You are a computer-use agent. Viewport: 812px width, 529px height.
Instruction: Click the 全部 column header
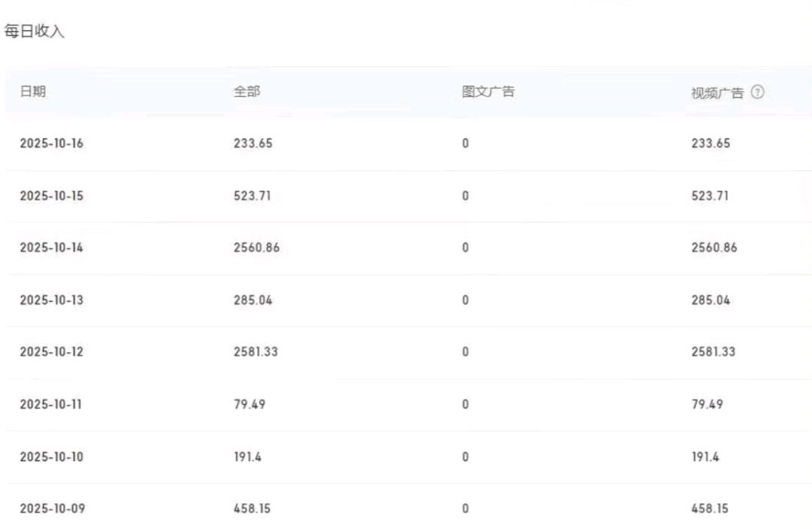click(x=244, y=92)
